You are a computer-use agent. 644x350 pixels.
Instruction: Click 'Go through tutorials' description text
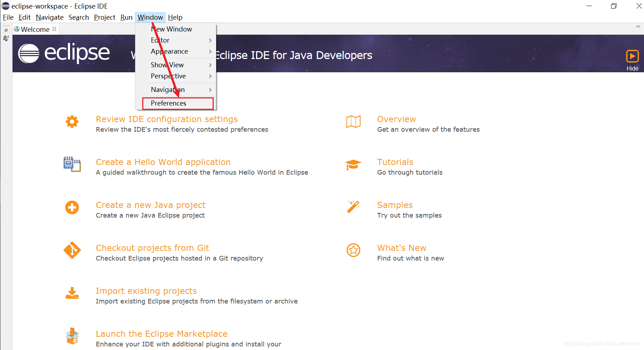[x=410, y=172]
